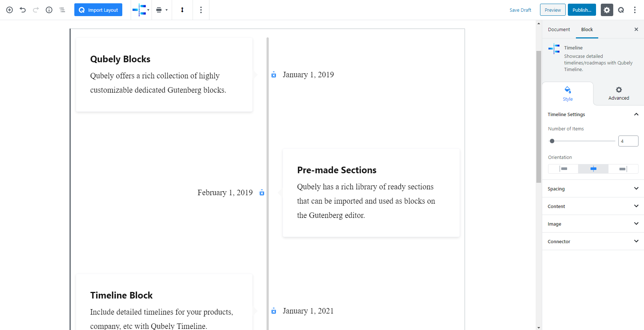Expand the Image panel
Screen dimensions: 644x330
point(593,224)
